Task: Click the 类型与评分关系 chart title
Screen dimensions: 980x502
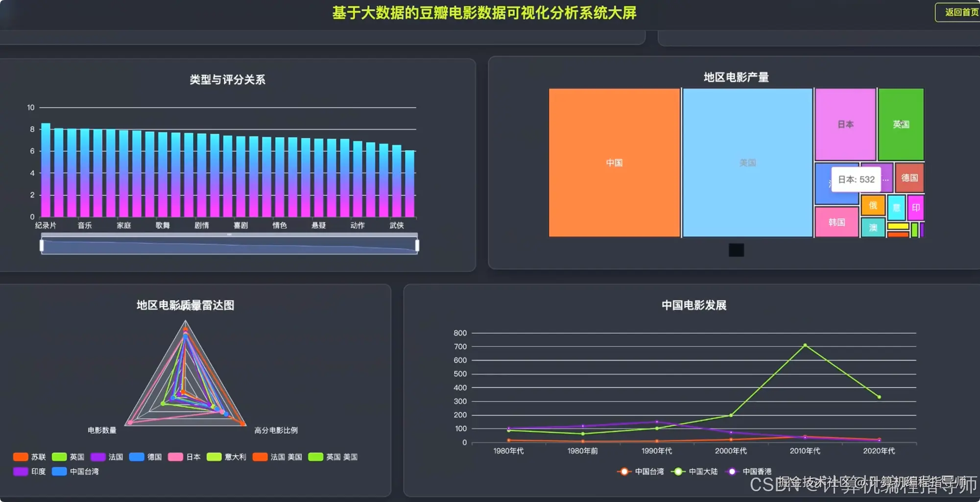Action: [x=228, y=79]
